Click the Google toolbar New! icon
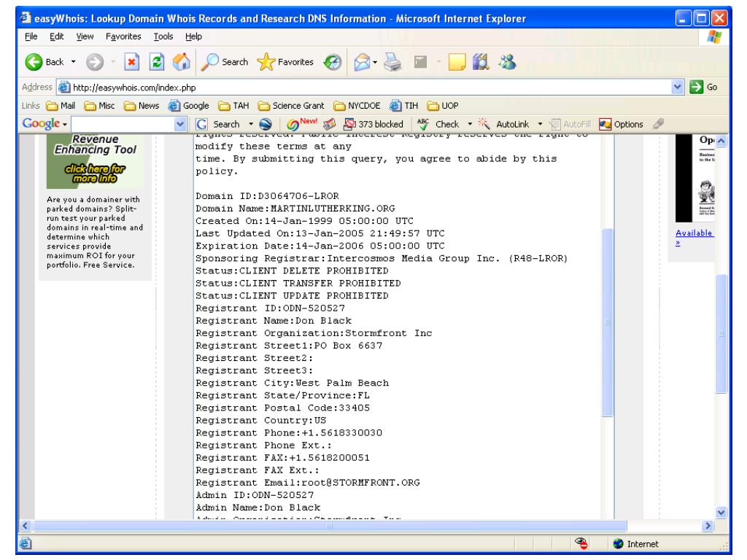This screenshot has height=560, width=747. (x=301, y=124)
